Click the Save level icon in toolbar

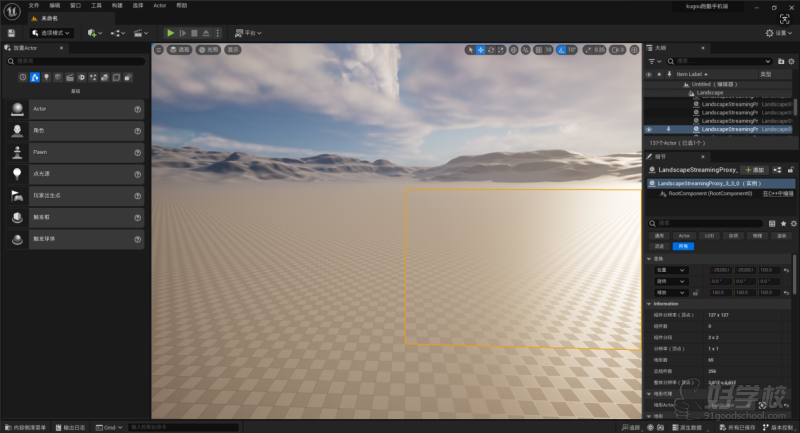tap(11, 33)
